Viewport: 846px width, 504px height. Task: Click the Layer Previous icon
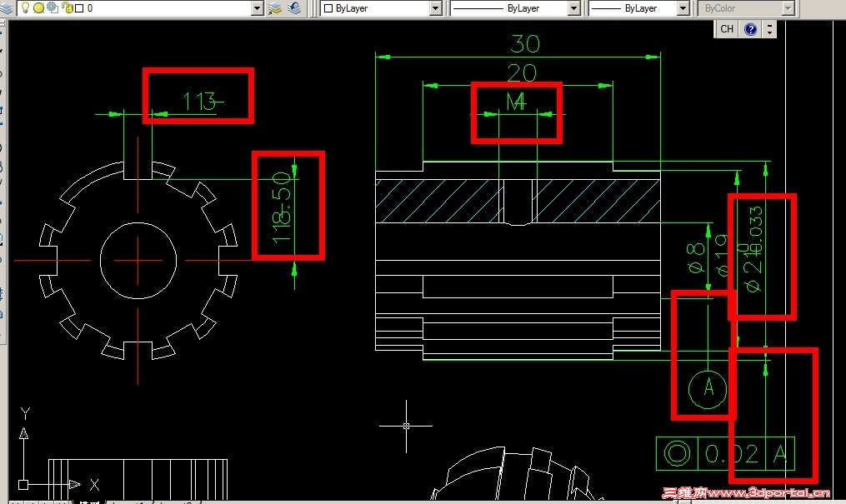[294, 8]
